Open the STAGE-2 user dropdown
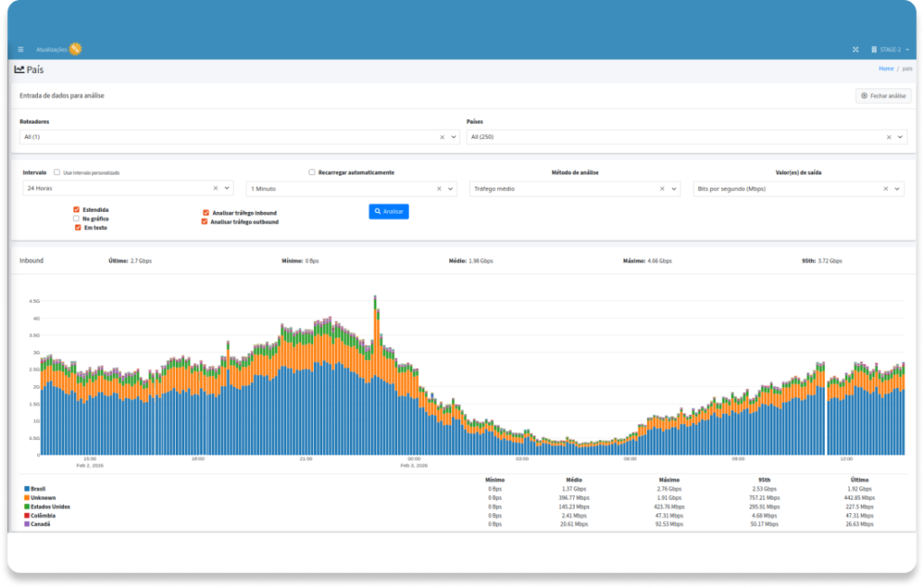Screen dimensions: 924x588 click(889, 49)
